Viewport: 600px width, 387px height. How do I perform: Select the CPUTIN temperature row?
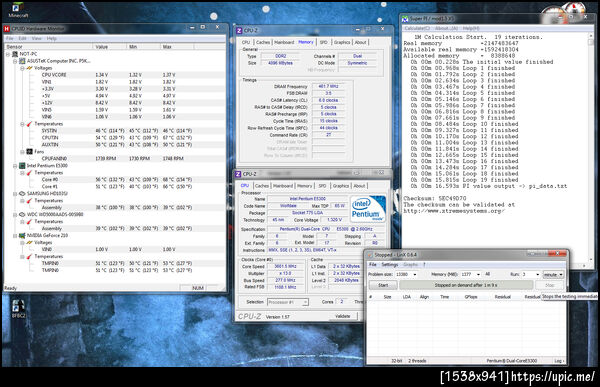click(x=114, y=138)
